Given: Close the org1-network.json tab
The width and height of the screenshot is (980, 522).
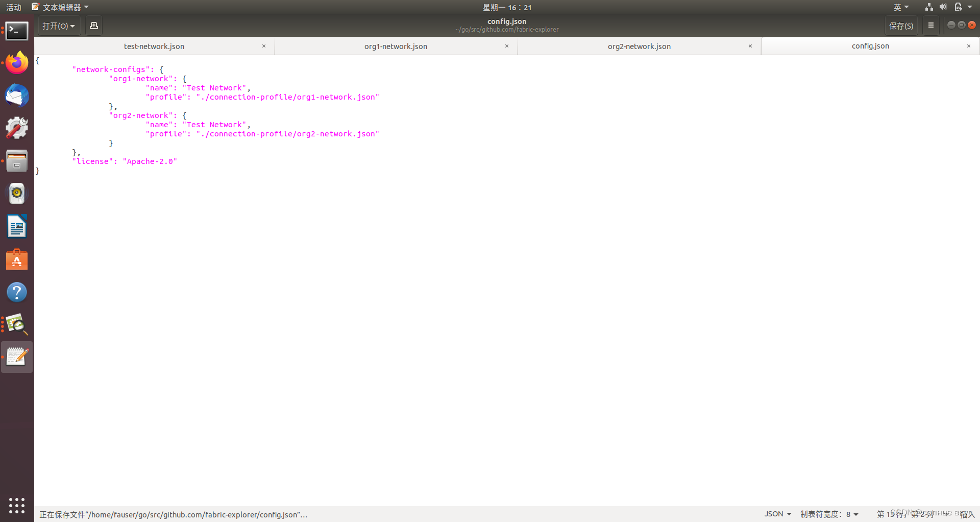Looking at the screenshot, I should click(x=507, y=46).
